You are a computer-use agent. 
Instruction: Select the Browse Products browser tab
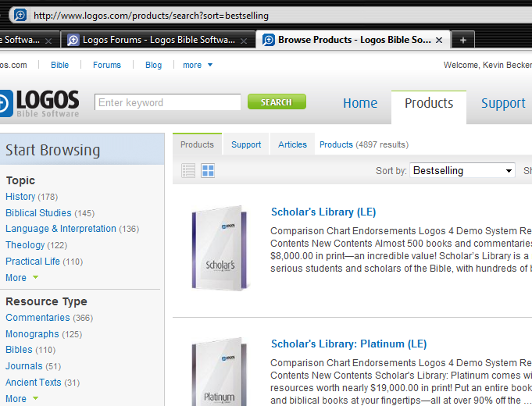click(353, 40)
